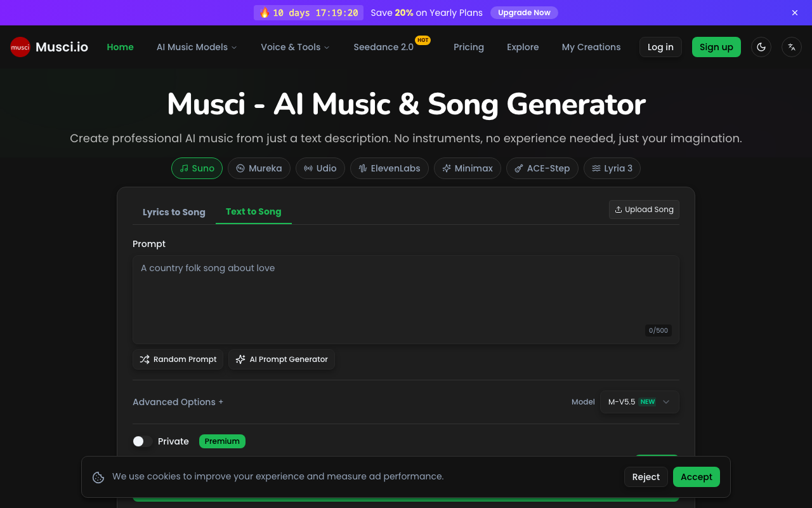Open the Explore page
This screenshot has height=508, width=812.
tap(523, 47)
